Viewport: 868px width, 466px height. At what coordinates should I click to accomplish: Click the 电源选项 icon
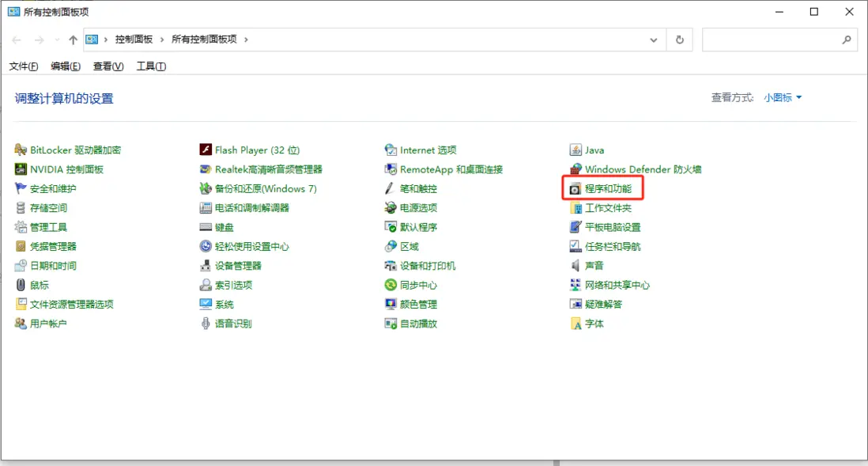pyautogui.click(x=391, y=208)
